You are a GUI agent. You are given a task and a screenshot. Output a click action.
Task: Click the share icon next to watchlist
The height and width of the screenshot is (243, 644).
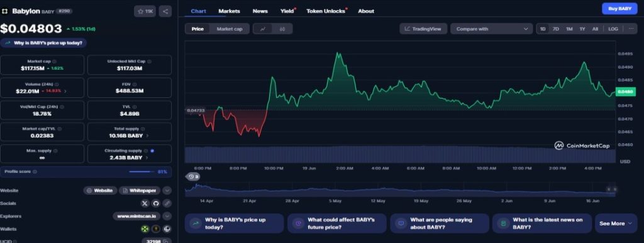[165, 11]
